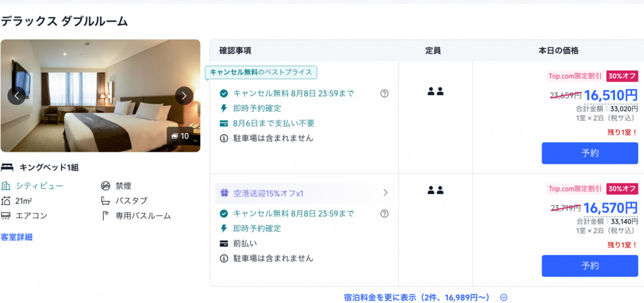Click the air conditioner icon
The height and width of the screenshot is (303, 644).
click(x=6, y=215)
